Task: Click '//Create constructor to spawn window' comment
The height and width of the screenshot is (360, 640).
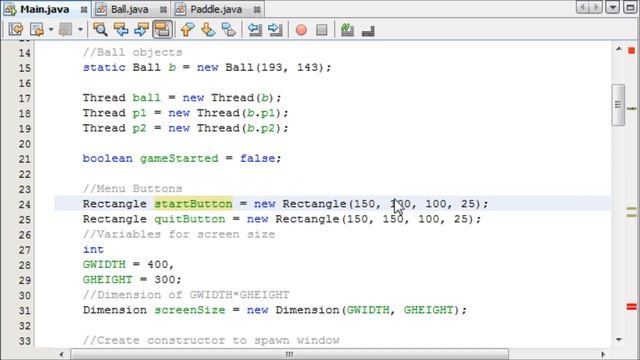Action: tap(211, 340)
